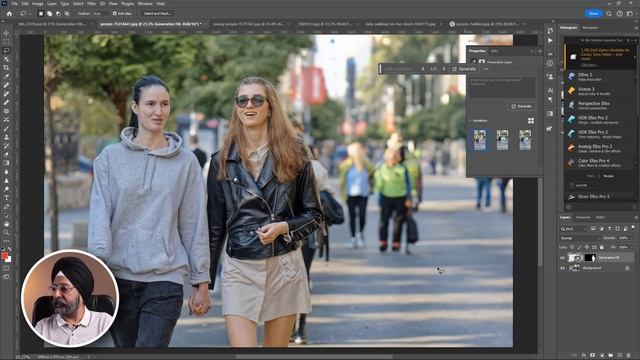
Task: Click the foreground color swatch
Action: (4, 256)
